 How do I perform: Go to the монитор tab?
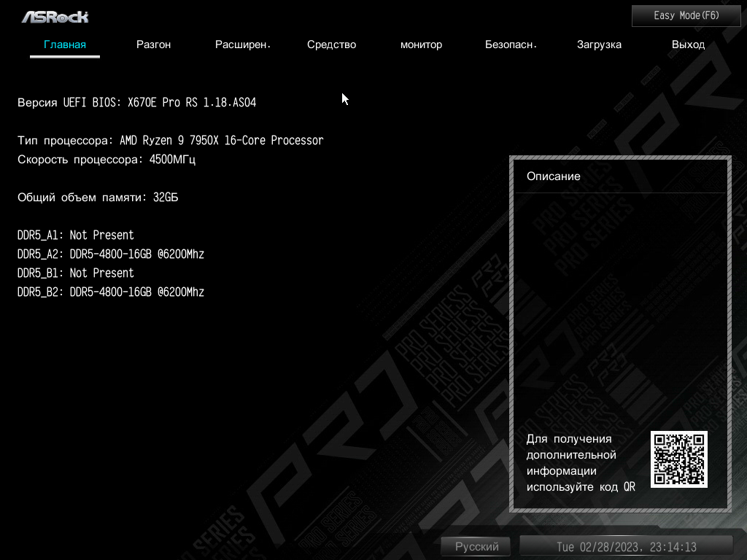tap(421, 44)
